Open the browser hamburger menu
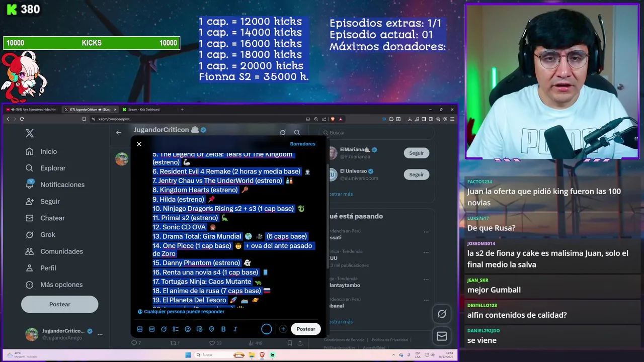This screenshot has width=644, height=362. click(x=452, y=119)
